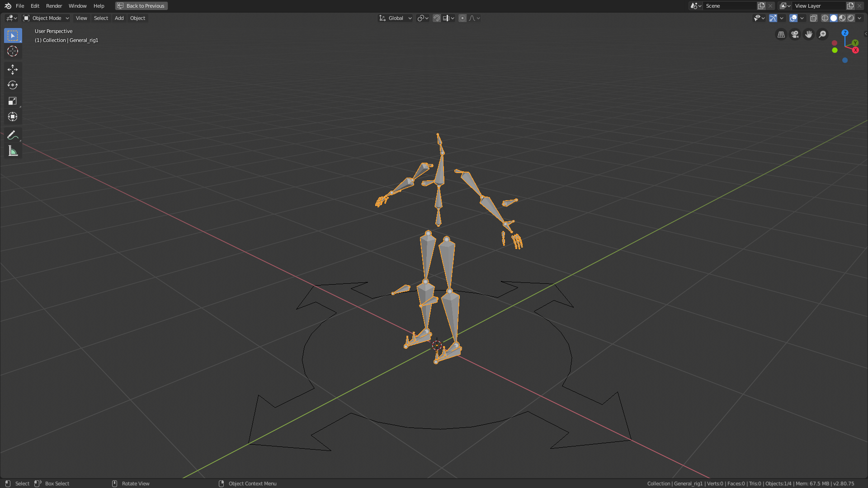
Task: Click the Add menu to insert an object
Action: tap(119, 18)
